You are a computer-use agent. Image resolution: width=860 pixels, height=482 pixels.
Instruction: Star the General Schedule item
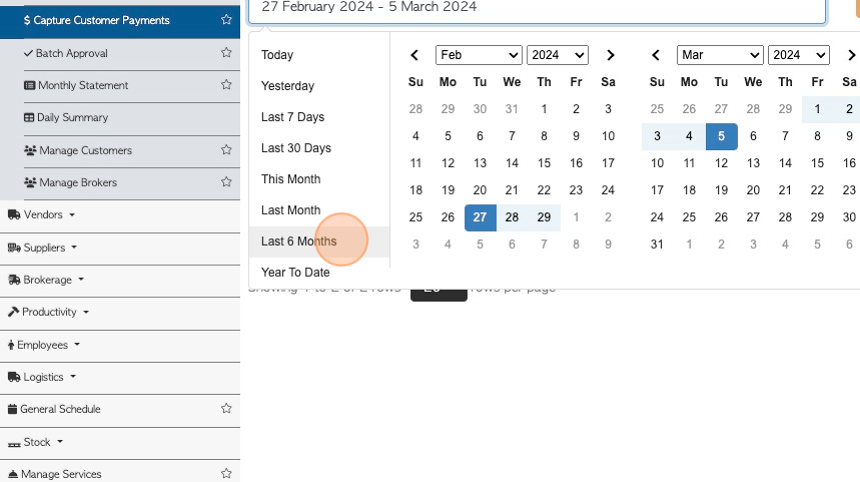[x=226, y=409]
